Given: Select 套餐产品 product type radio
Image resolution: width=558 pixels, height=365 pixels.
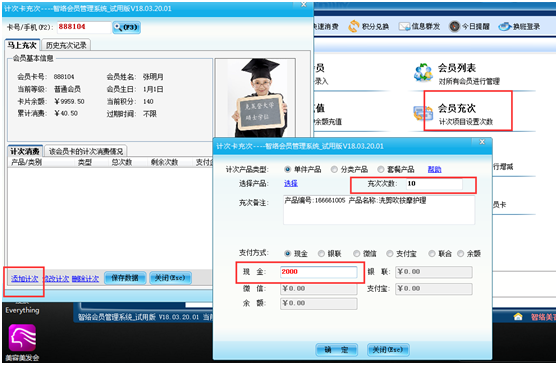Looking at the screenshot, I should pos(381,169).
